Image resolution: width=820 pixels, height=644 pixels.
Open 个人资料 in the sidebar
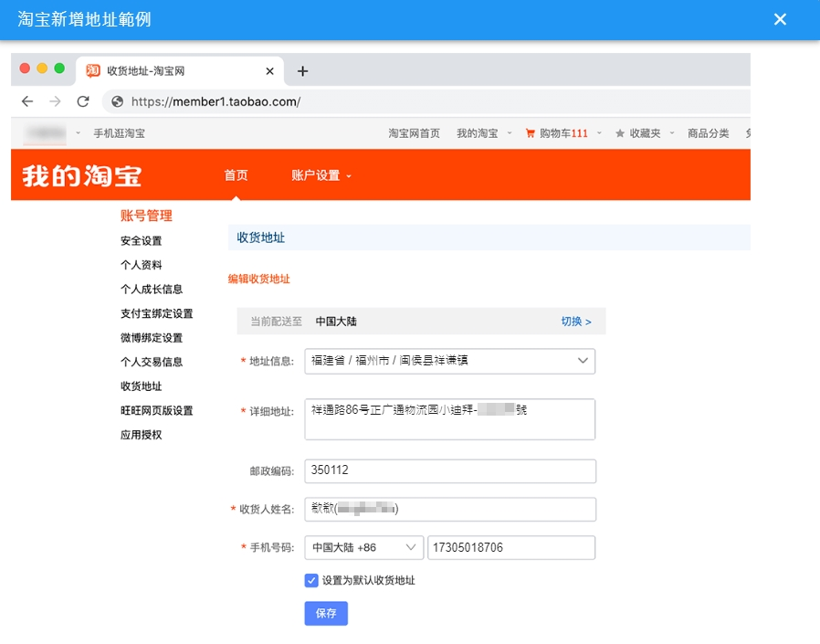point(142,265)
